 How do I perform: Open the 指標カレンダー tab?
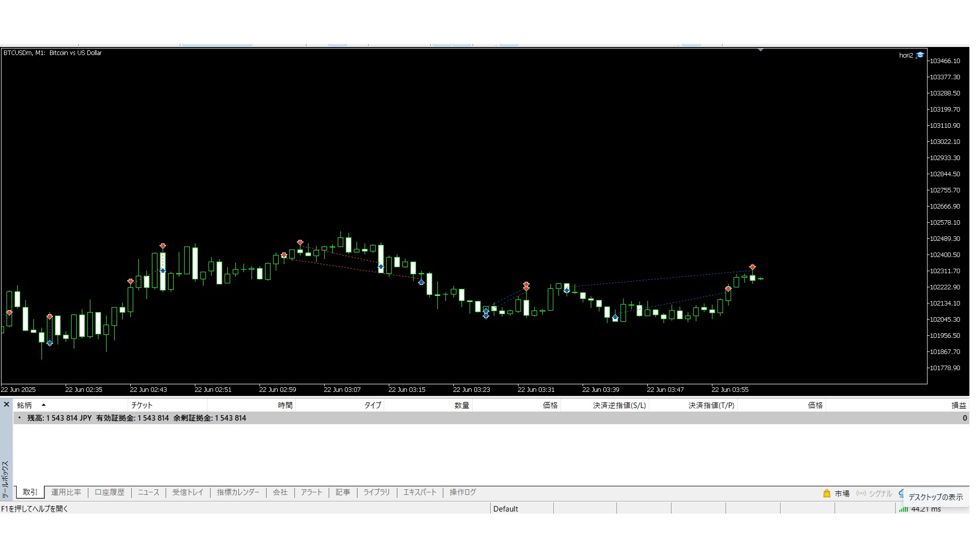click(238, 492)
